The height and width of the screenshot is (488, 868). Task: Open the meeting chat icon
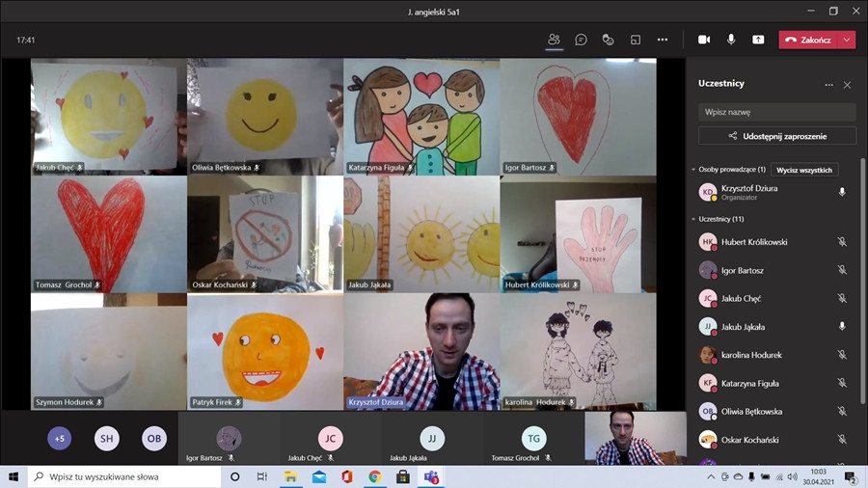581,40
